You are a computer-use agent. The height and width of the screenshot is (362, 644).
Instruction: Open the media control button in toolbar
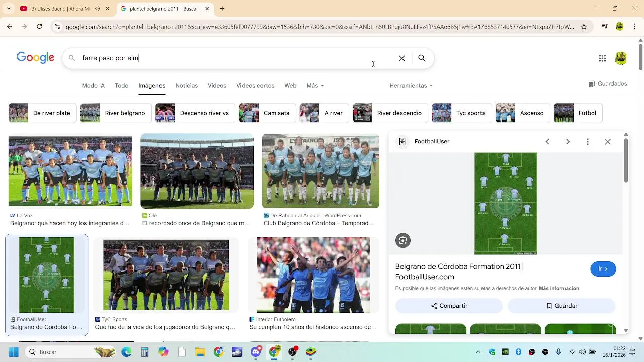tap(605, 27)
